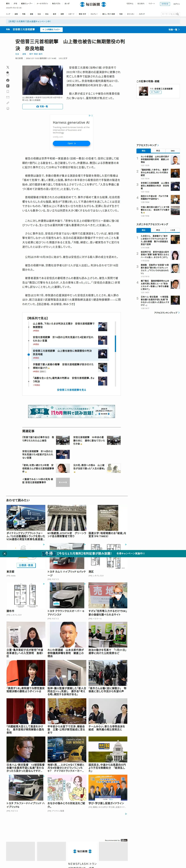Click the ＋フォロー button in the sidebar

[156, 92]
